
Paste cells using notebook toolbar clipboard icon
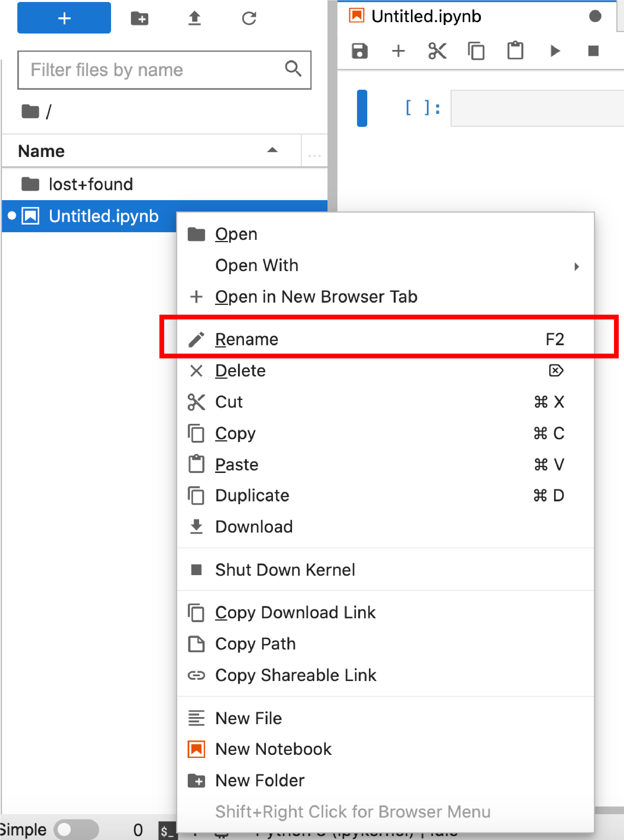coord(515,51)
